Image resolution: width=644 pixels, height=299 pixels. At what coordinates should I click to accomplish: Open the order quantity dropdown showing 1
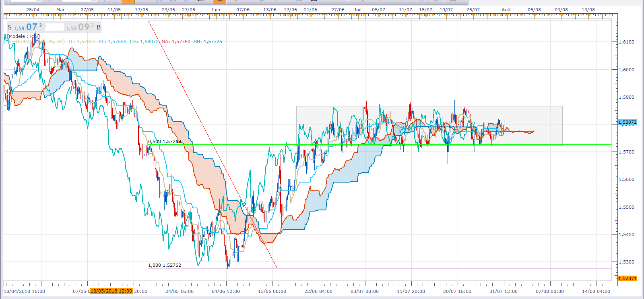pos(54,27)
